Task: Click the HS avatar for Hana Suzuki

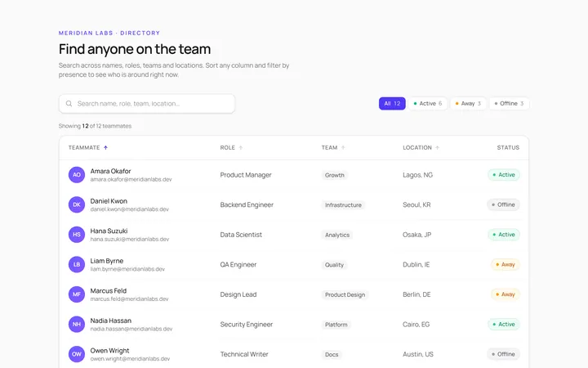Action: [77, 235]
